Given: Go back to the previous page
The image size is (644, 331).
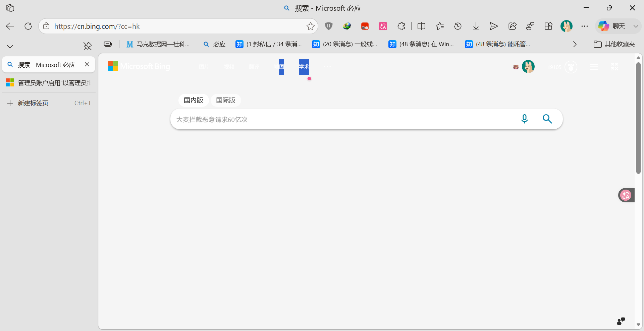Looking at the screenshot, I should tap(10, 26).
